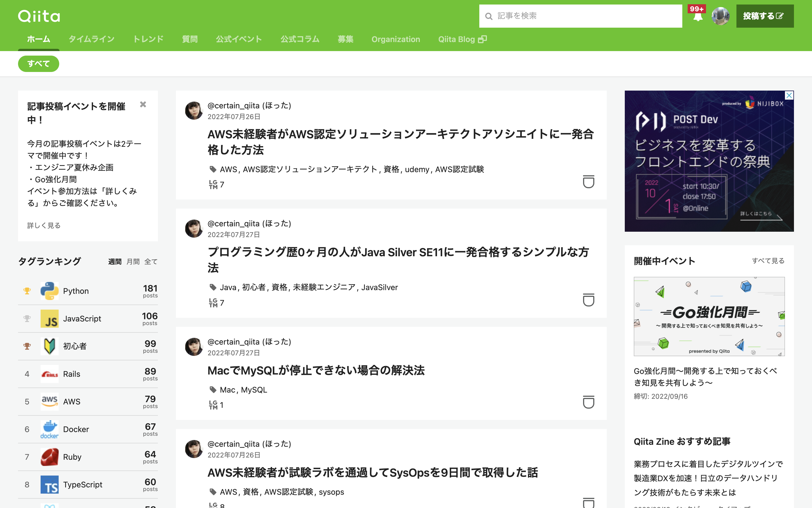The height and width of the screenshot is (508, 812).
Task: Close the 記事投稿イベント notice with X
Action: tap(143, 104)
